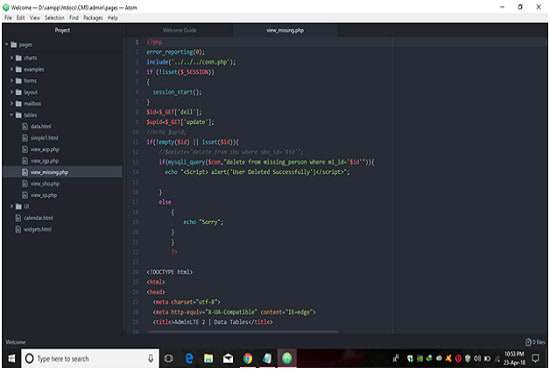Open Task View on the taskbar
The image size is (550, 370).
coord(169,358)
